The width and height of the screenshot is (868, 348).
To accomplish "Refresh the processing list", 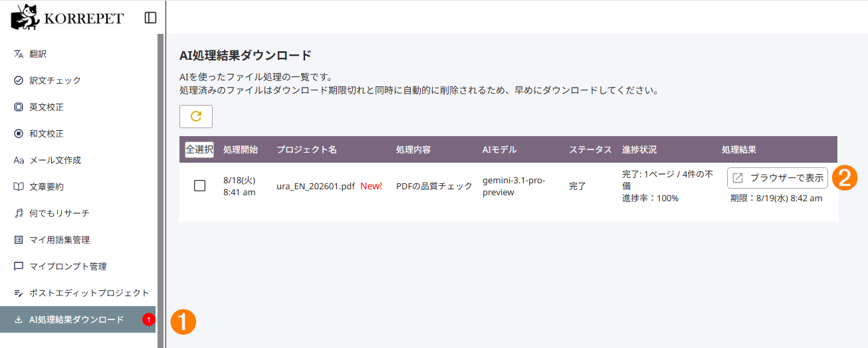I will (196, 116).
